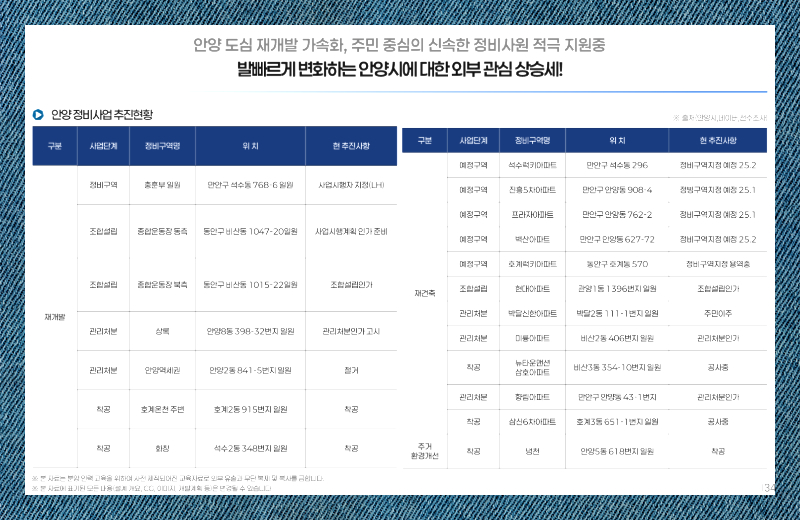800x520 pixels.
Task: Select '호계럭키아파트' apartment name
Action: 532,264
